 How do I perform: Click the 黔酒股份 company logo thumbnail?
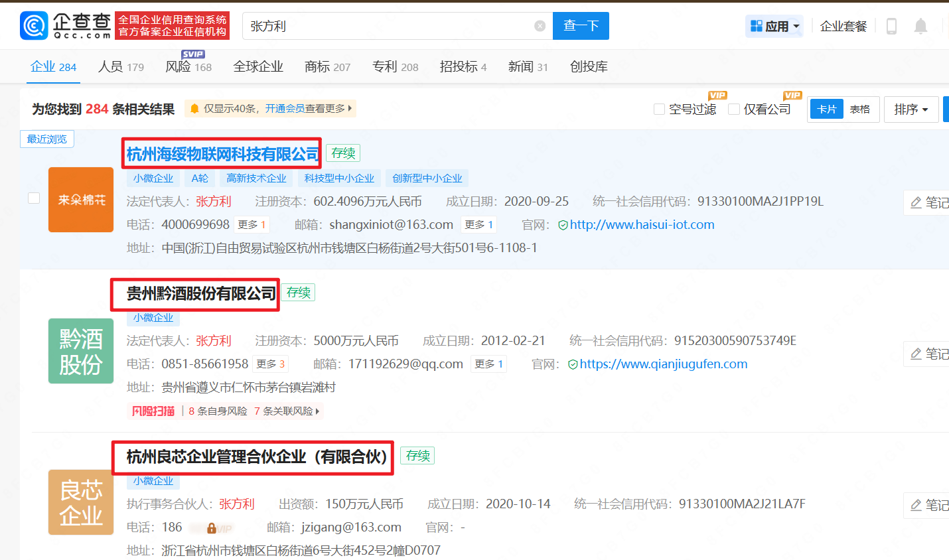(81, 351)
